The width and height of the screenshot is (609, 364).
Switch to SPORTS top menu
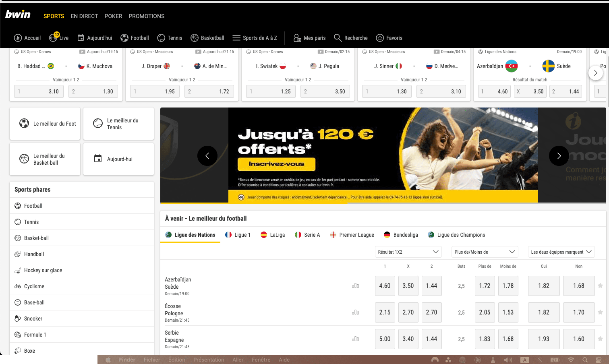pyautogui.click(x=54, y=16)
